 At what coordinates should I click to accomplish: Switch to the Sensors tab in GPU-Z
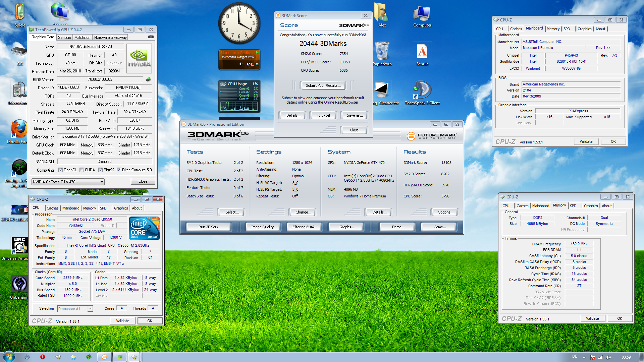(64, 38)
